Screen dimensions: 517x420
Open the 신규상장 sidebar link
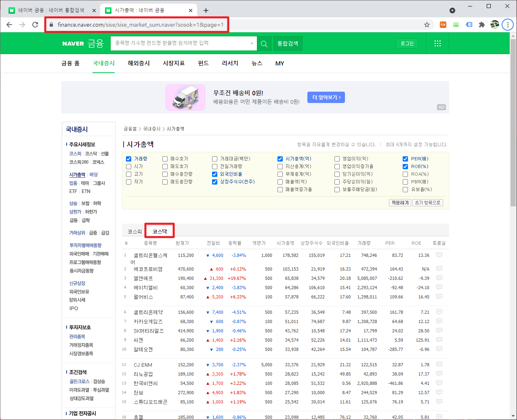click(x=77, y=283)
